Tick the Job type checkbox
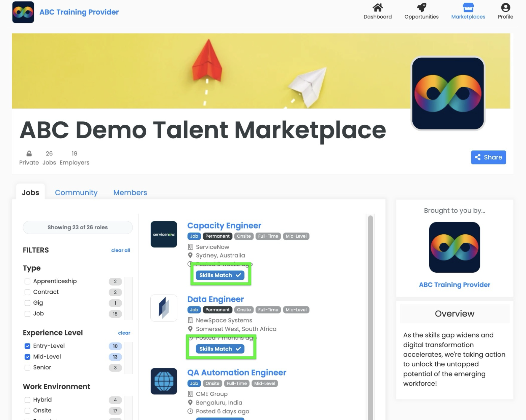Image resolution: width=526 pixels, height=420 pixels. pos(28,313)
